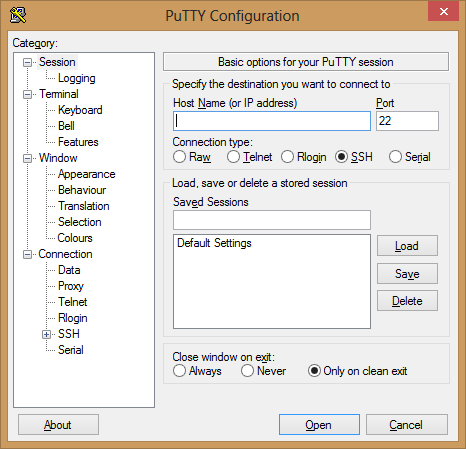Screen dimensions: 466x449
Task: Select Default Settings in saved sessions list
Action: tap(214, 243)
